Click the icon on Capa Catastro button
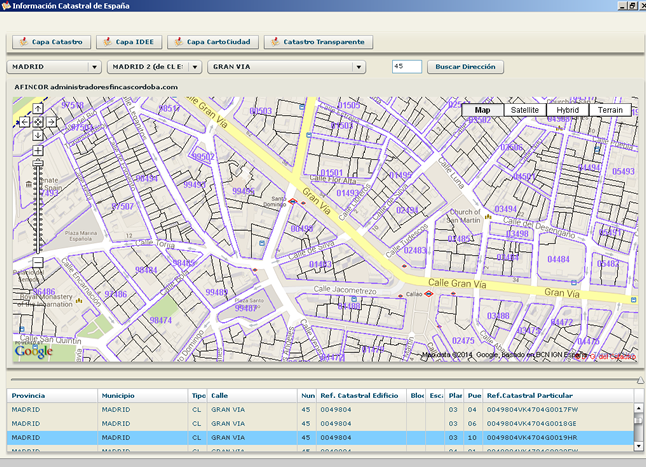The image size is (646, 467). tap(23, 42)
